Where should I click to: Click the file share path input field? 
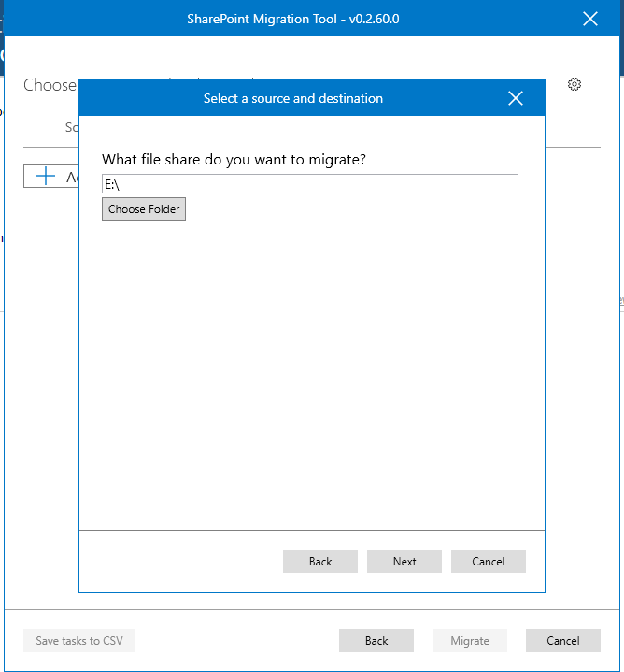tap(309, 184)
